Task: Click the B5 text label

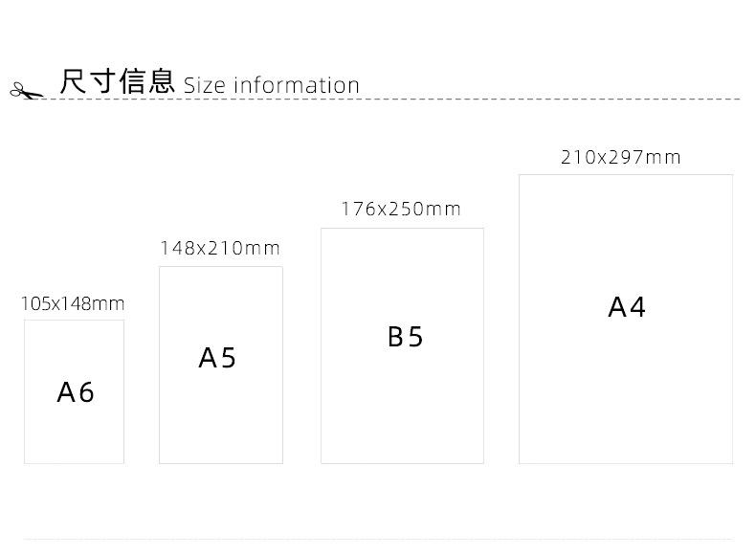Action: pos(405,337)
